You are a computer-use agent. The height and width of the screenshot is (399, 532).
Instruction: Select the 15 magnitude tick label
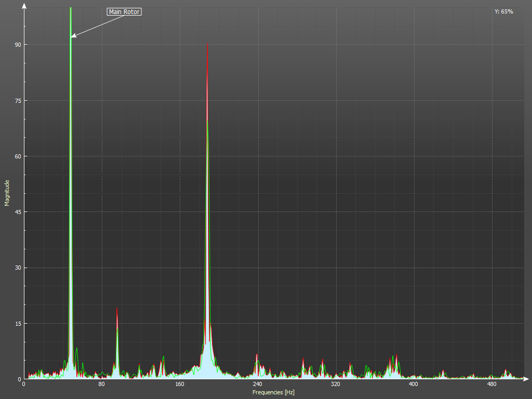(x=18, y=324)
